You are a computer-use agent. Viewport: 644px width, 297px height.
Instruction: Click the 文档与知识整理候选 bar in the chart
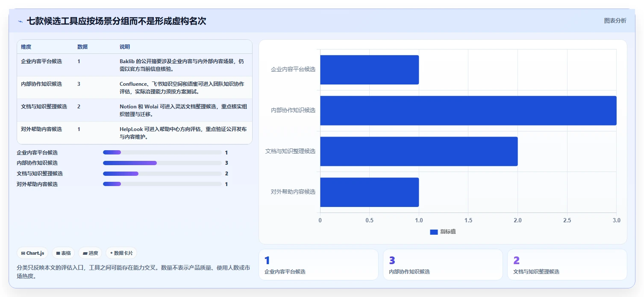tap(419, 151)
